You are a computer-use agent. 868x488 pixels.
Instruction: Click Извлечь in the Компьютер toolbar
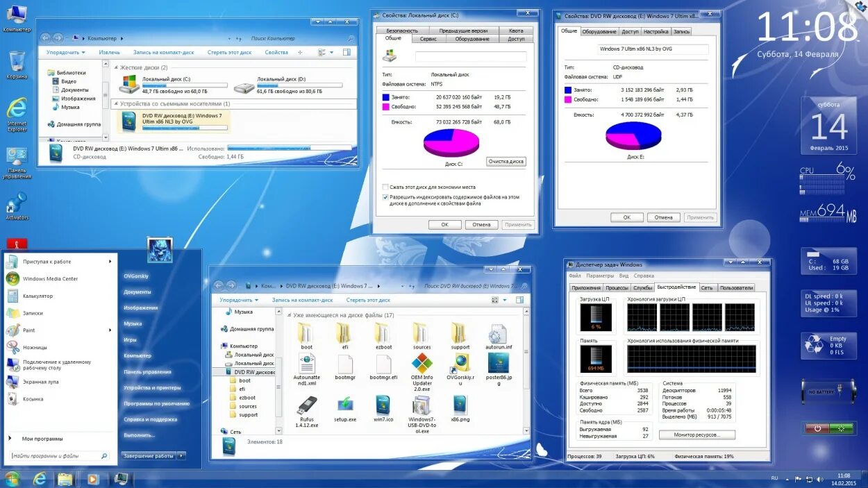pos(109,52)
